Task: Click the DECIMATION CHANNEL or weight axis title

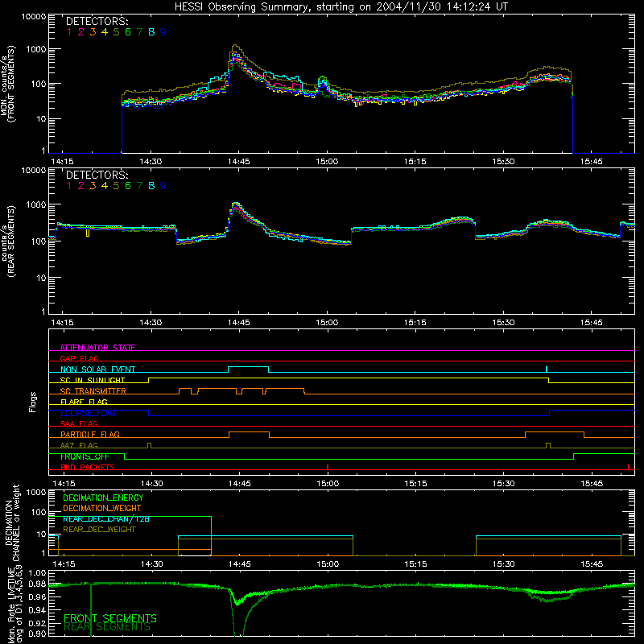Action: pos(11,522)
